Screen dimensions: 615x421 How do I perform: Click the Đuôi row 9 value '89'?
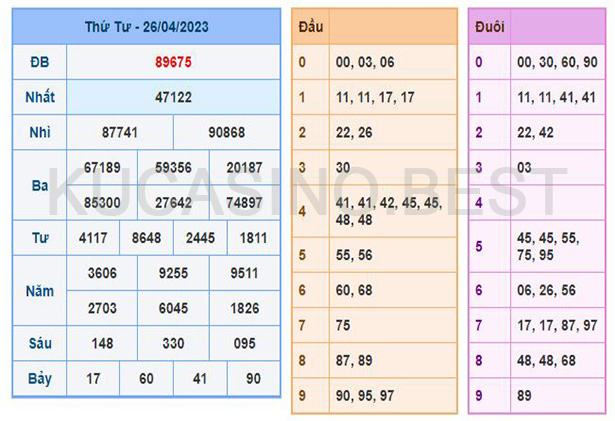coord(524,395)
